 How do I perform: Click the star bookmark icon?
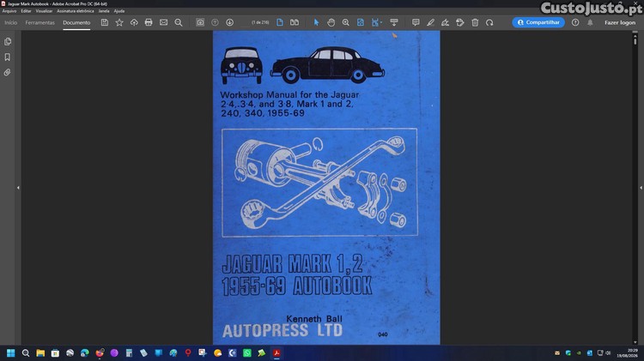(x=119, y=22)
